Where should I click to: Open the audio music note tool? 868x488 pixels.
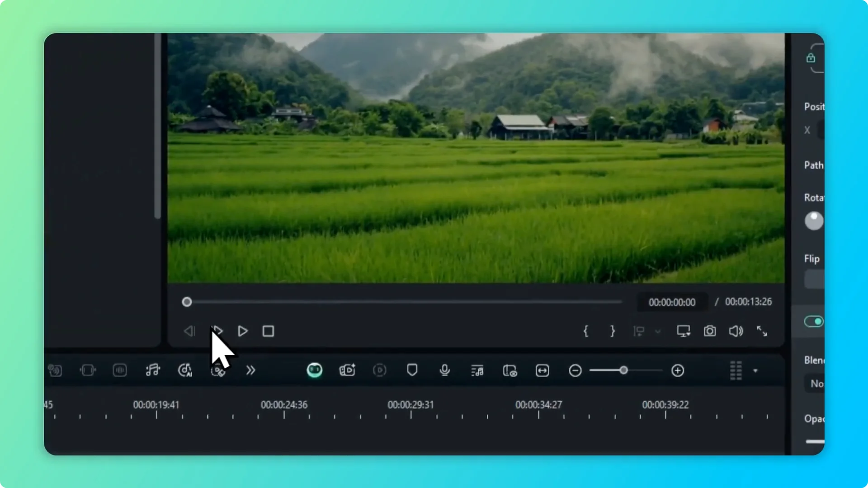[153, 371]
